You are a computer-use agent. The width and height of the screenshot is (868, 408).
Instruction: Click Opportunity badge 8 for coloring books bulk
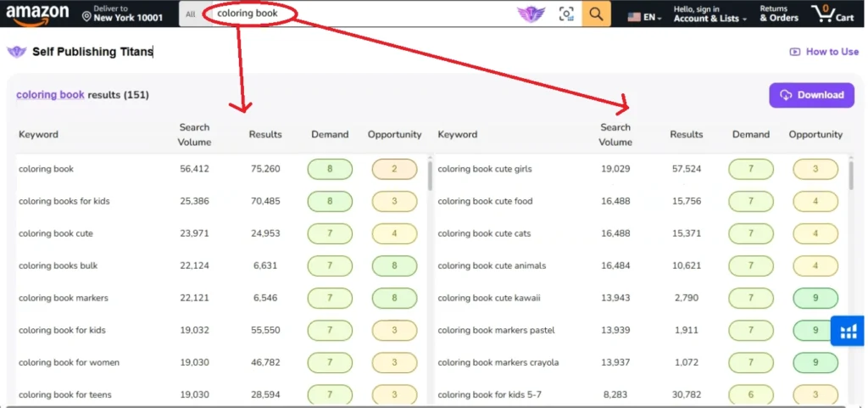click(x=395, y=265)
